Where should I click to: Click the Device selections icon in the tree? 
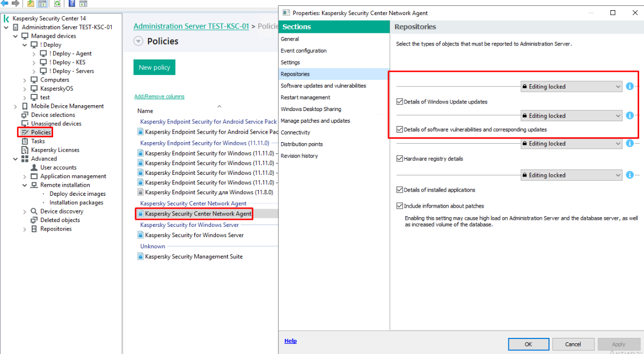(x=25, y=115)
